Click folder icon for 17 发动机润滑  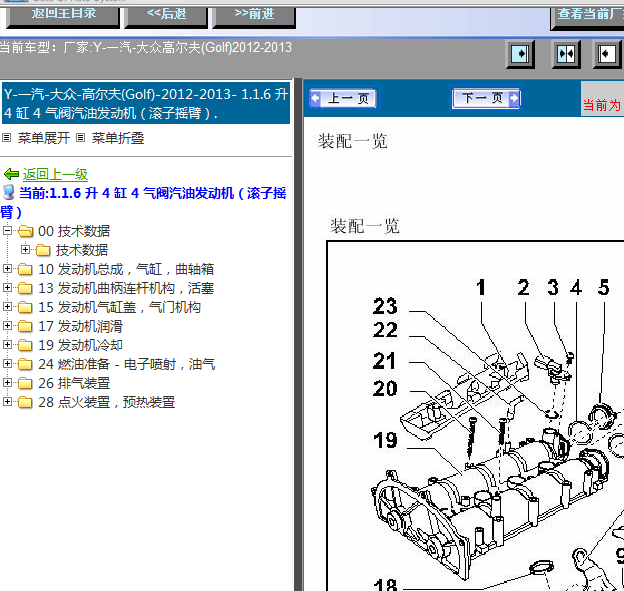pyautogui.click(x=25, y=326)
